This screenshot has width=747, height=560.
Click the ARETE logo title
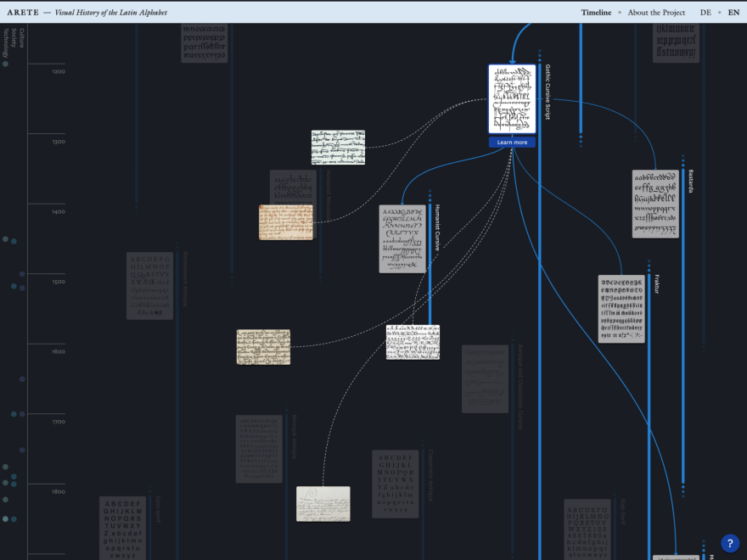23,13
